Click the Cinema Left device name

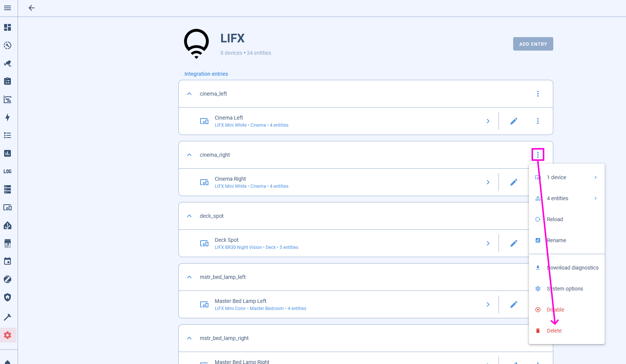coord(229,118)
